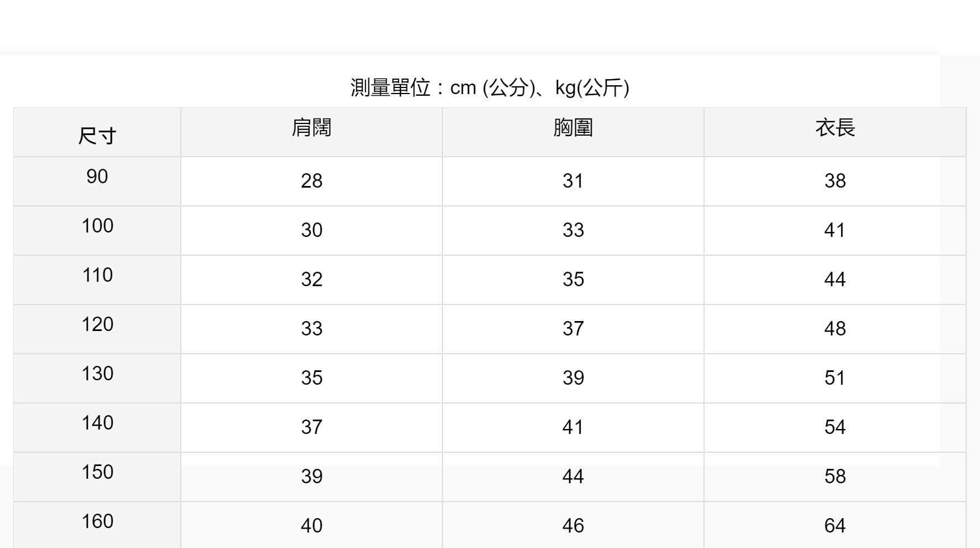
Task: Select the size 120 row label
Action: [x=97, y=324]
